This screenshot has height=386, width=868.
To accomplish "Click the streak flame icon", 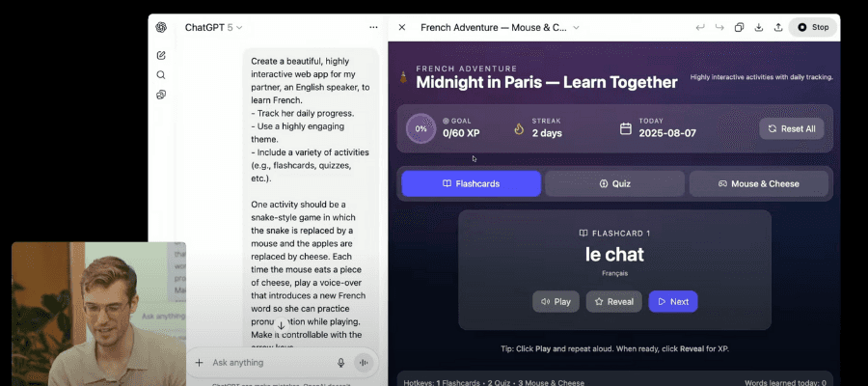I will [519, 128].
